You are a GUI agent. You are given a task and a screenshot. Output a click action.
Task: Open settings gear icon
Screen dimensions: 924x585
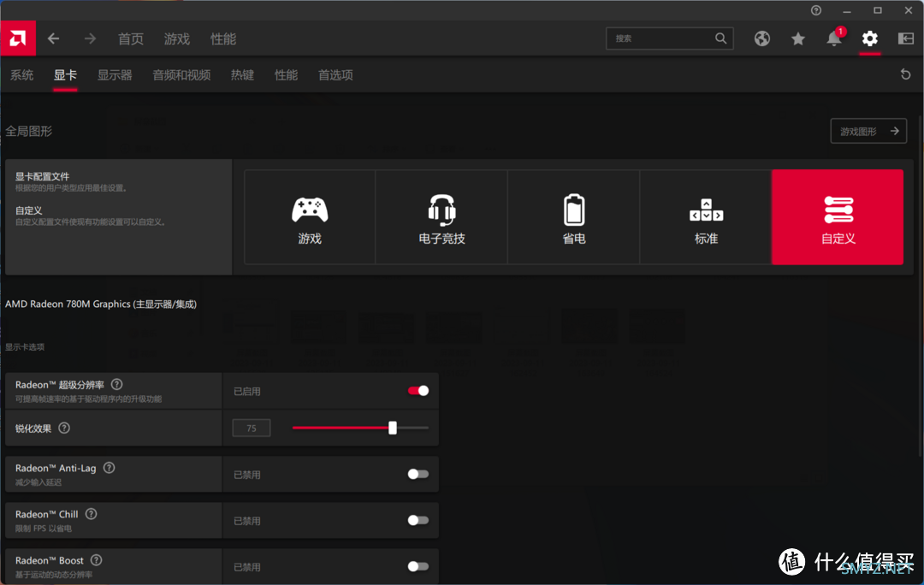870,38
